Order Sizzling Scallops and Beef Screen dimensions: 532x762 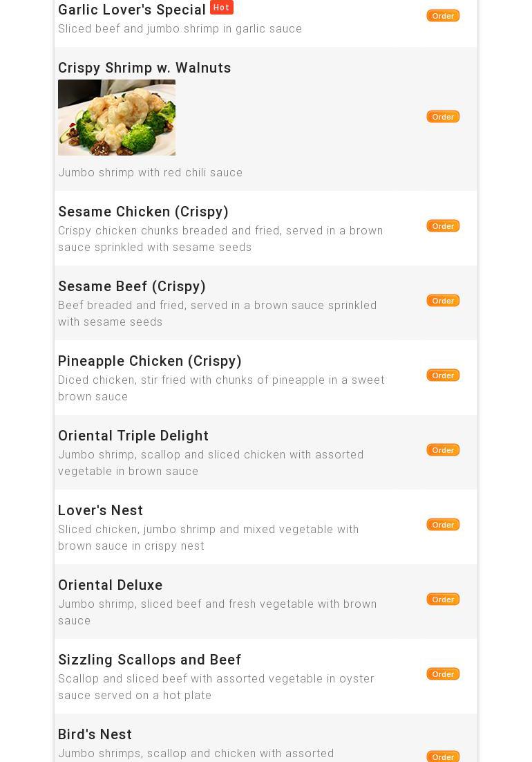point(443,674)
